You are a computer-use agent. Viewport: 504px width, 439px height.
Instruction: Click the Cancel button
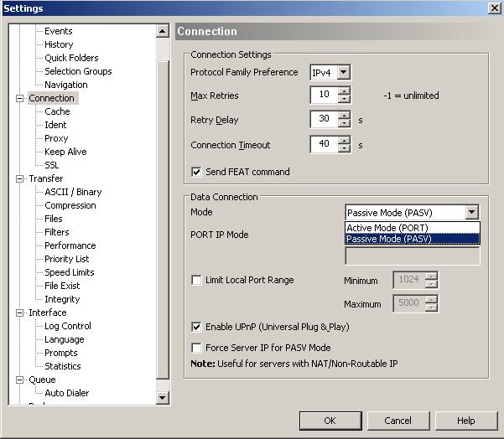click(397, 421)
